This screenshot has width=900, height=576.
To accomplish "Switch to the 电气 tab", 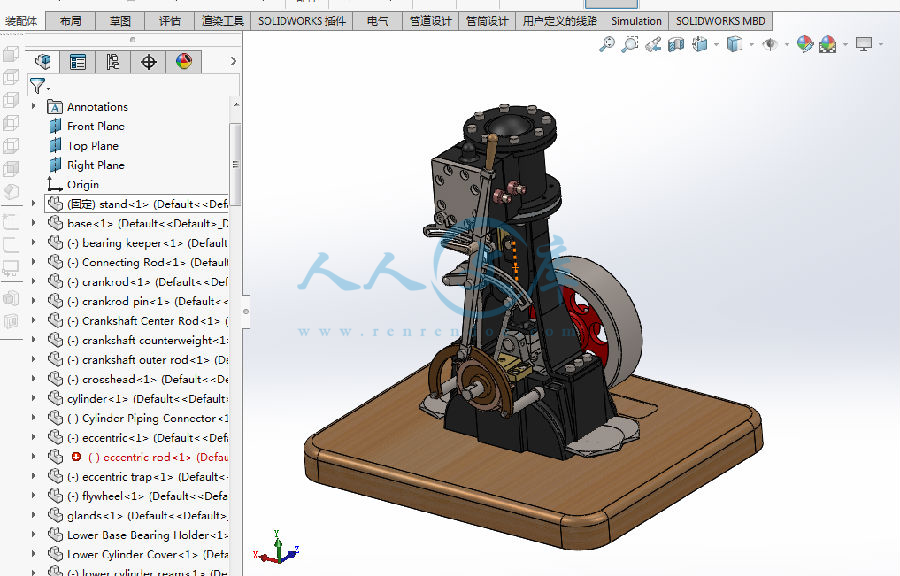I will click(x=377, y=21).
